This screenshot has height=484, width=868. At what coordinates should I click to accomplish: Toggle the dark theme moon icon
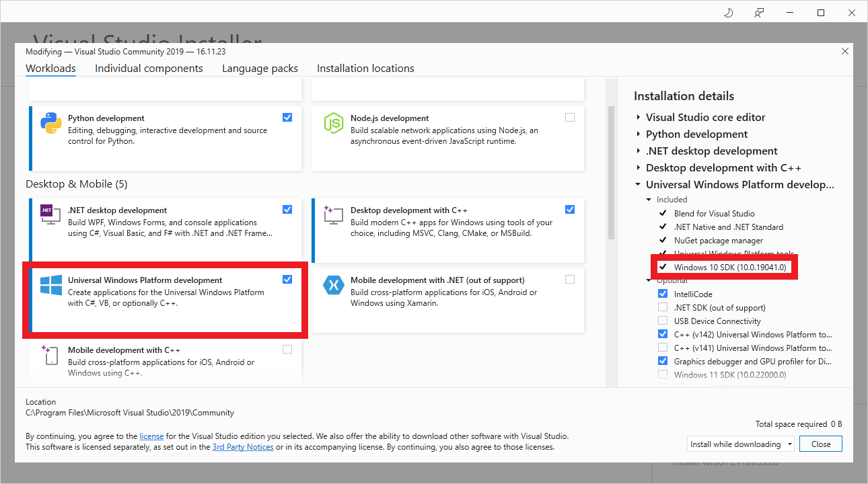728,12
